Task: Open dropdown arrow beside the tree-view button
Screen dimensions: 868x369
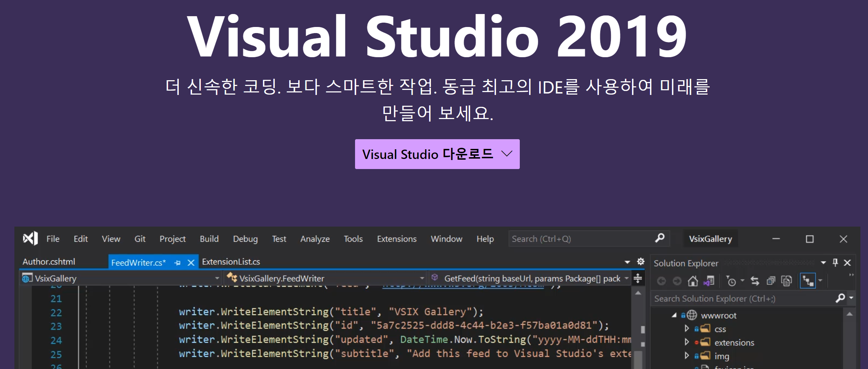Action: [x=820, y=281]
